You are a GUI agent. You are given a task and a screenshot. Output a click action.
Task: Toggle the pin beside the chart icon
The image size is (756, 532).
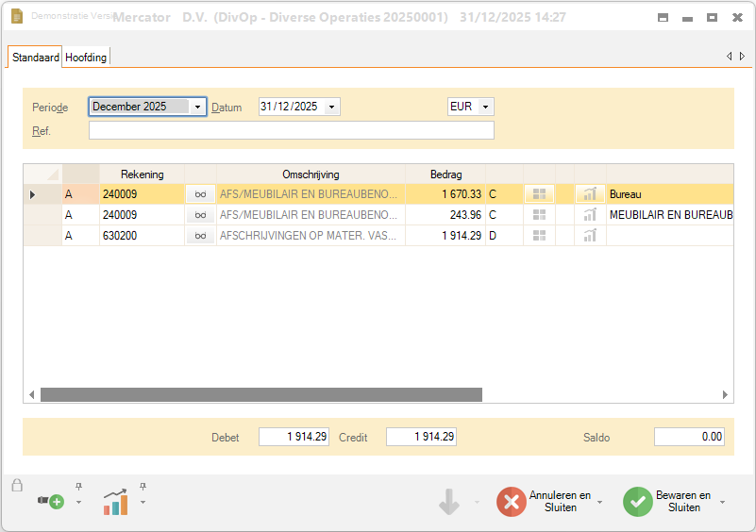tap(143, 487)
